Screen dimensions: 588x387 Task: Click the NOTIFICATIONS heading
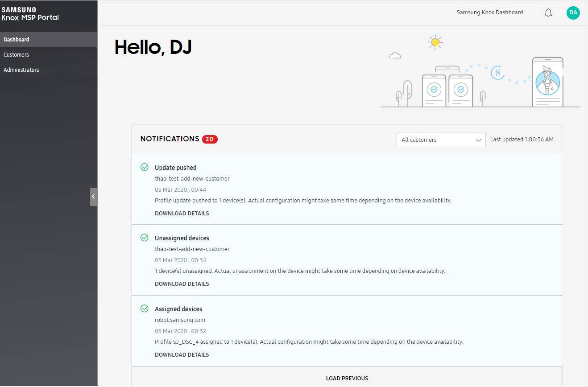170,139
